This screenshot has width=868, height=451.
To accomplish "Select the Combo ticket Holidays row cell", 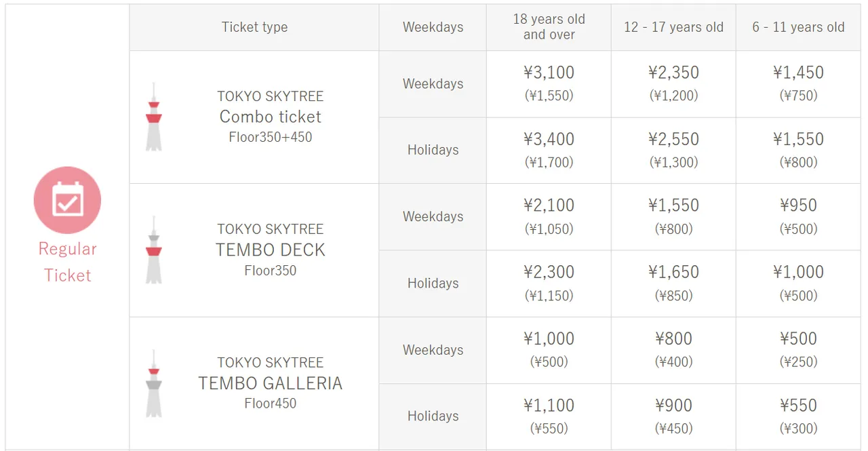I will [x=433, y=150].
